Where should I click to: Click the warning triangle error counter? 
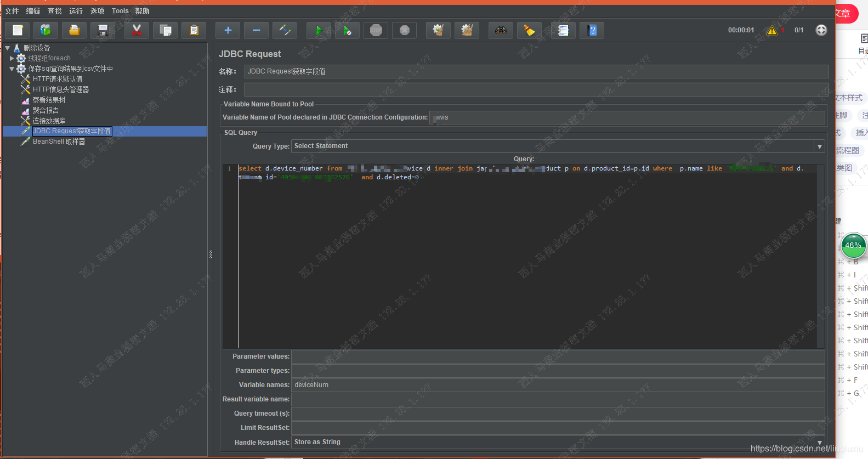[772, 30]
